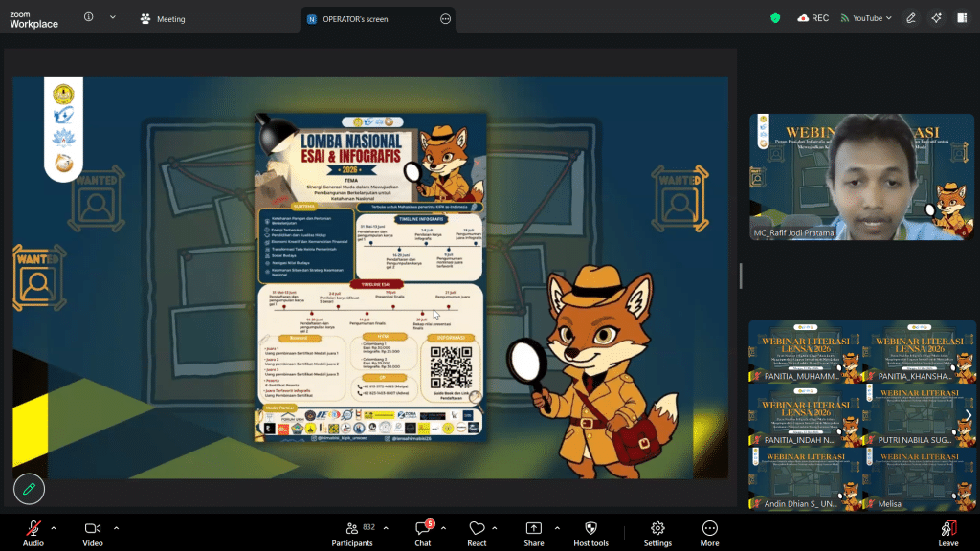This screenshot has width=980, height=551.
Task: Unmute the Audio microphone
Action: (x=33, y=533)
